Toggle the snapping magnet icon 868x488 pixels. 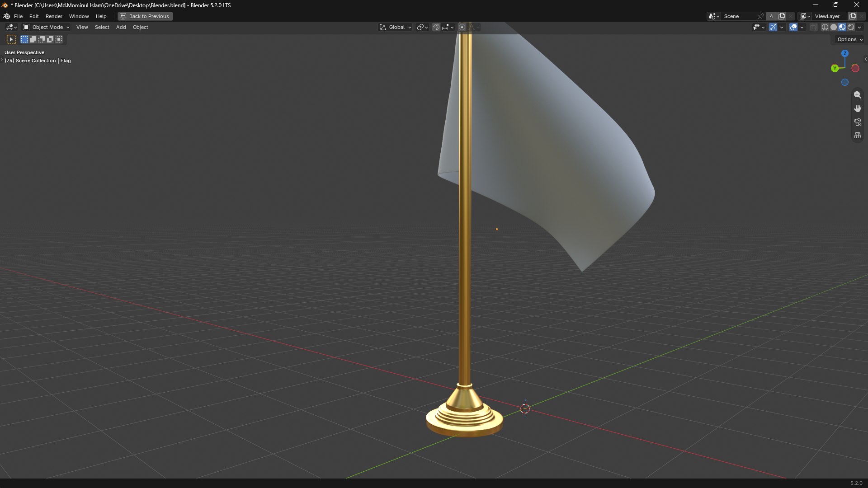(436, 27)
